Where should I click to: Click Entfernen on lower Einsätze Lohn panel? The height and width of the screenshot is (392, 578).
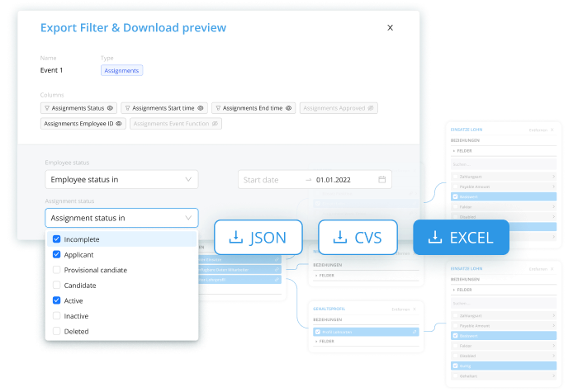pos(538,269)
